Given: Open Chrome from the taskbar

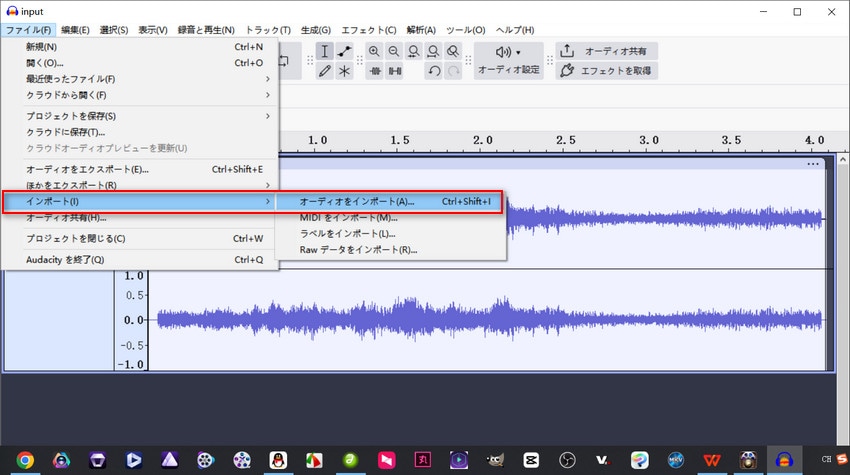Looking at the screenshot, I should 24,460.
